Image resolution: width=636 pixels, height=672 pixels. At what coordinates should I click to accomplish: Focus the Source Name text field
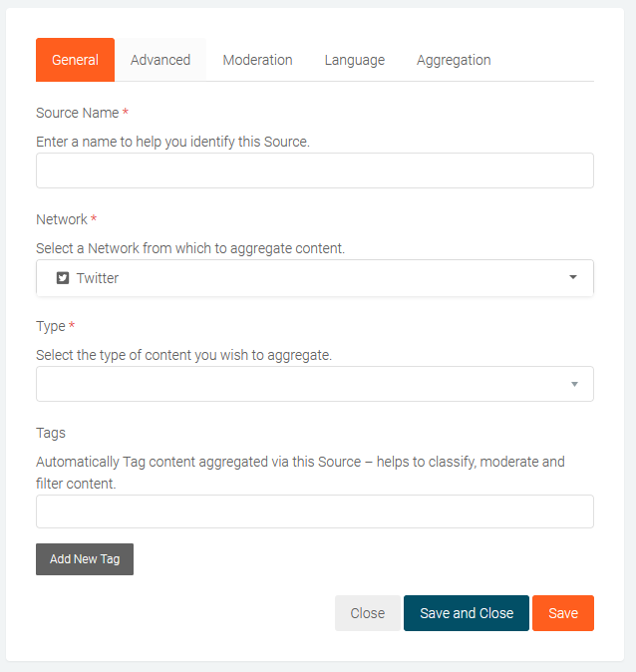(x=315, y=170)
